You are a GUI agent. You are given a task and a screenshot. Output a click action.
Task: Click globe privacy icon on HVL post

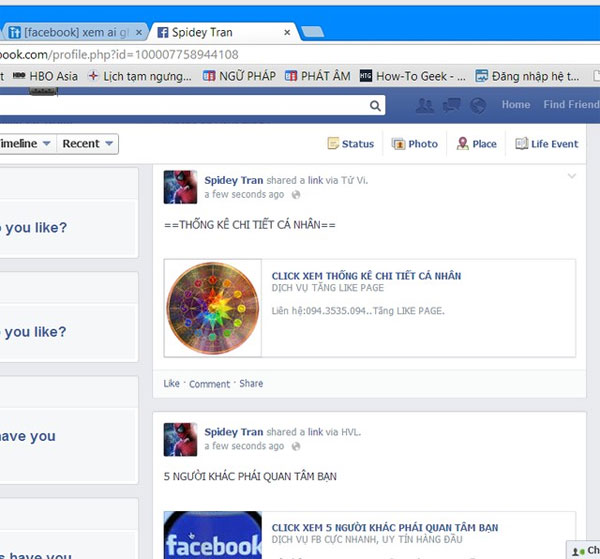click(x=296, y=447)
